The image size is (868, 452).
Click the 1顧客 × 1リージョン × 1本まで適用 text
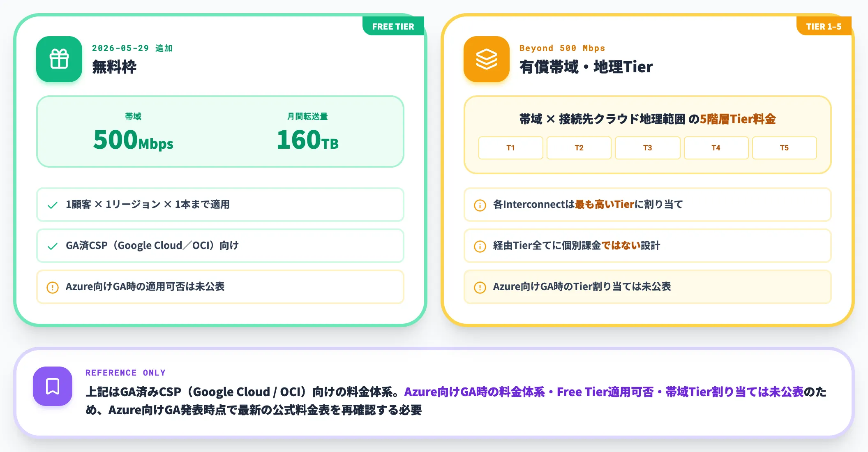148,204
